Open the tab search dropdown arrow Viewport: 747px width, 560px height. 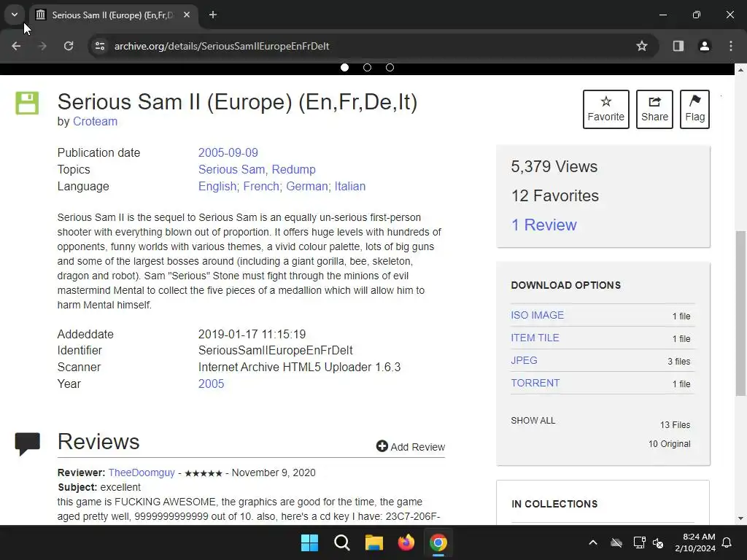click(x=15, y=15)
